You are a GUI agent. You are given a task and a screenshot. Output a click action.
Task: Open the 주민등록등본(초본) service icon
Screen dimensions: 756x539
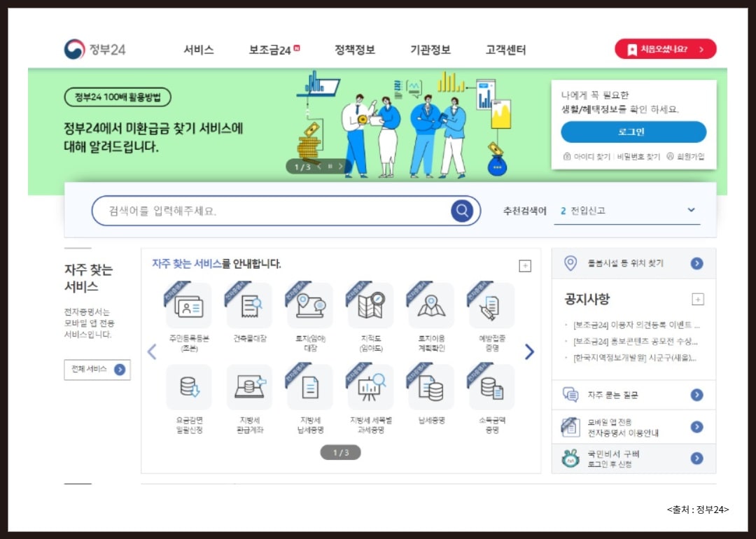click(x=189, y=306)
